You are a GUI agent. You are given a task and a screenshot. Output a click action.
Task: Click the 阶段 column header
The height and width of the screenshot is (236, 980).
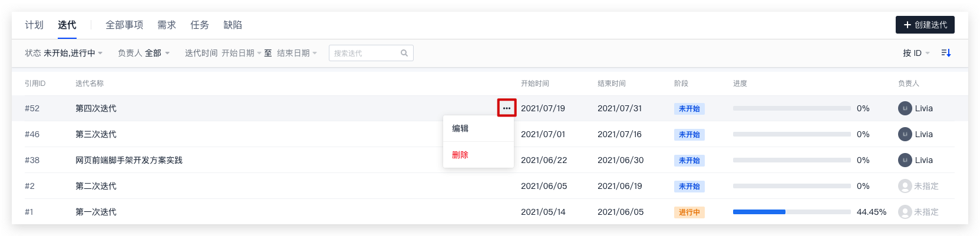point(681,84)
